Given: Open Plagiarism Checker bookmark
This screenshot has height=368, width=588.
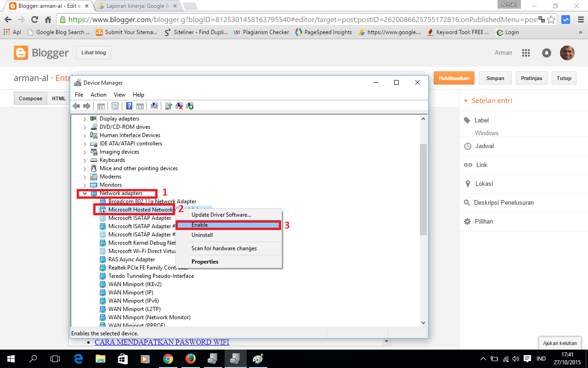Looking at the screenshot, I should [x=261, y=32].
